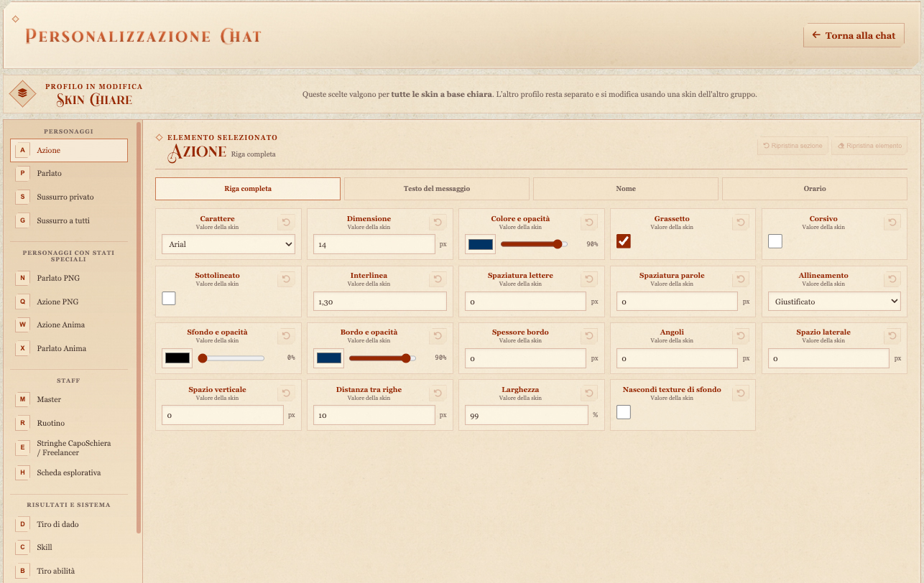This screenshot has height=583, width=924.
Task: Reset Bordo e opacità to skin value
Action: point(438,336)
